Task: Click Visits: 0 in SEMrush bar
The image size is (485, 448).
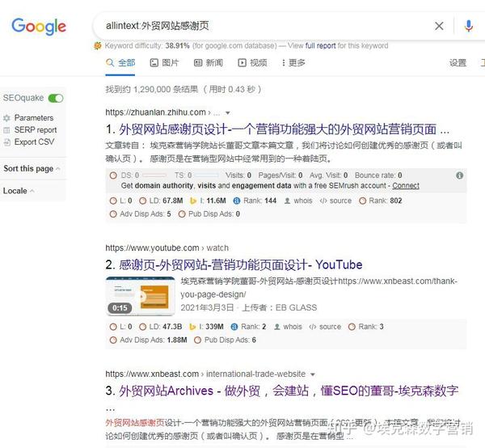Action: (x=238, y=175)
